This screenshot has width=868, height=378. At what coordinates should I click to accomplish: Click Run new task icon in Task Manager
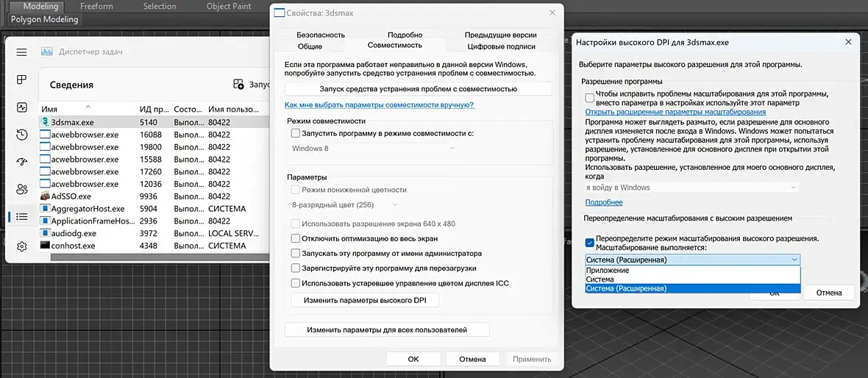[238, 84]
